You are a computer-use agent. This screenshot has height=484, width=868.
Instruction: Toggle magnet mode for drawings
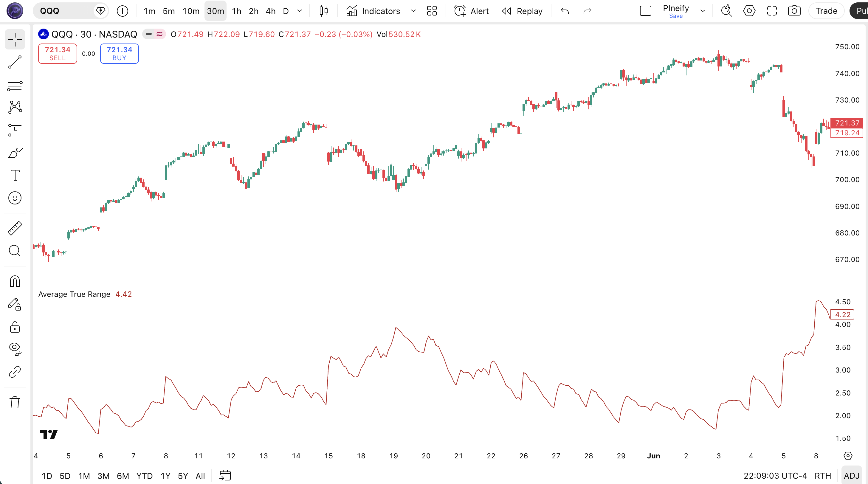click(x=15, y=281)
